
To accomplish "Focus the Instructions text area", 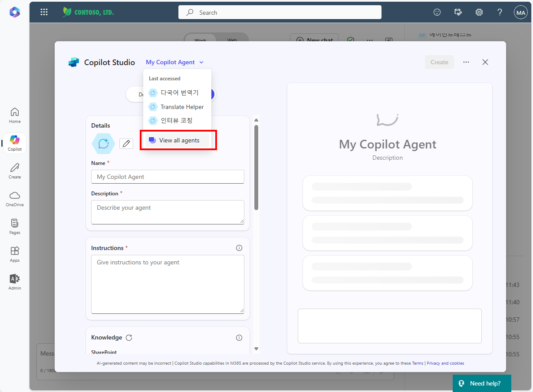I will pyautogui.click(x=168, y=284).
